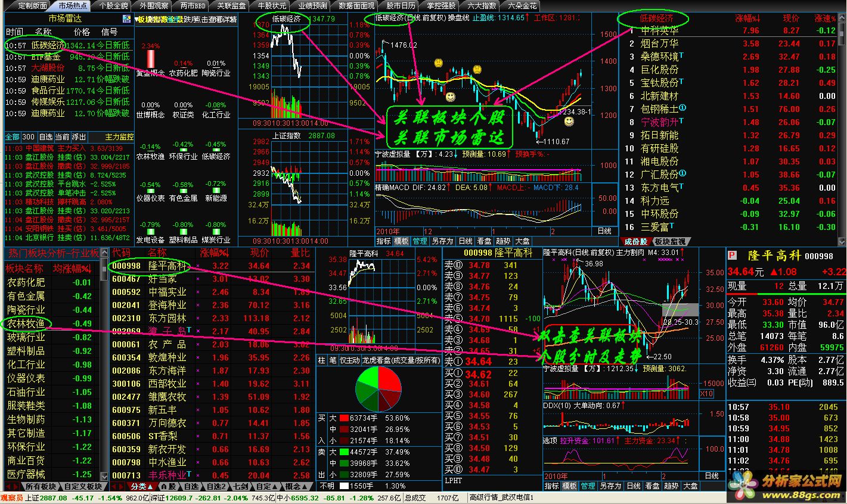Click the 大湖股份 radar alert row
847x504 pixels.
(67, 68)
